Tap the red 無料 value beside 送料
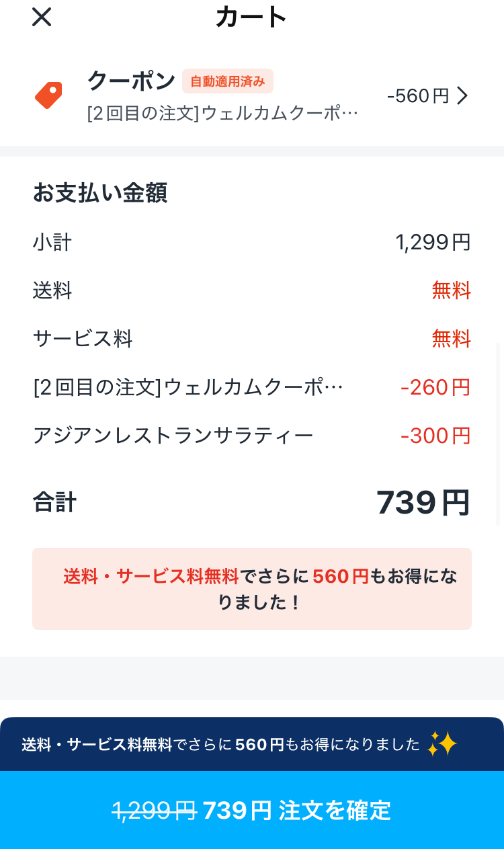Viewport: 504px width, 849px height. [x=451, y=291]
